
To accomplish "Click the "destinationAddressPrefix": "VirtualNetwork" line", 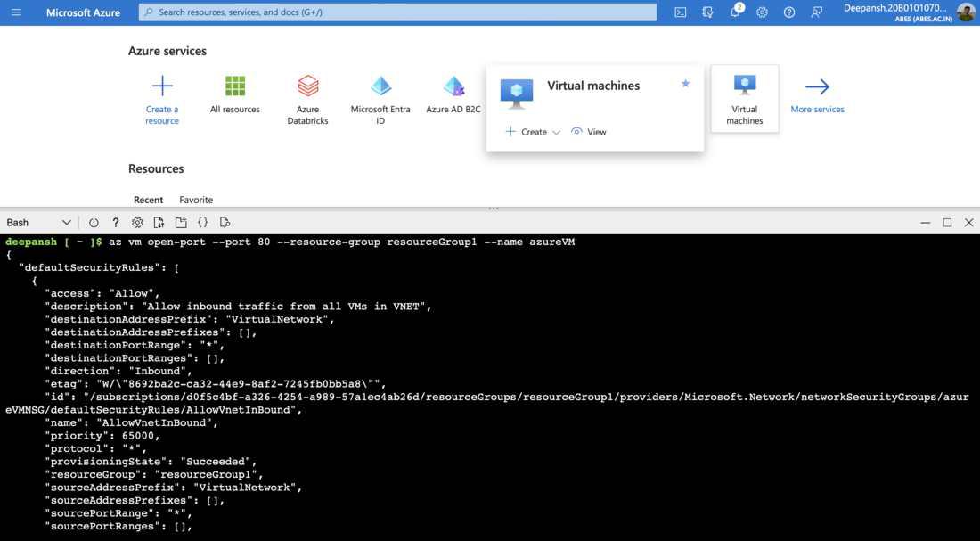I will tap(190, 319).
